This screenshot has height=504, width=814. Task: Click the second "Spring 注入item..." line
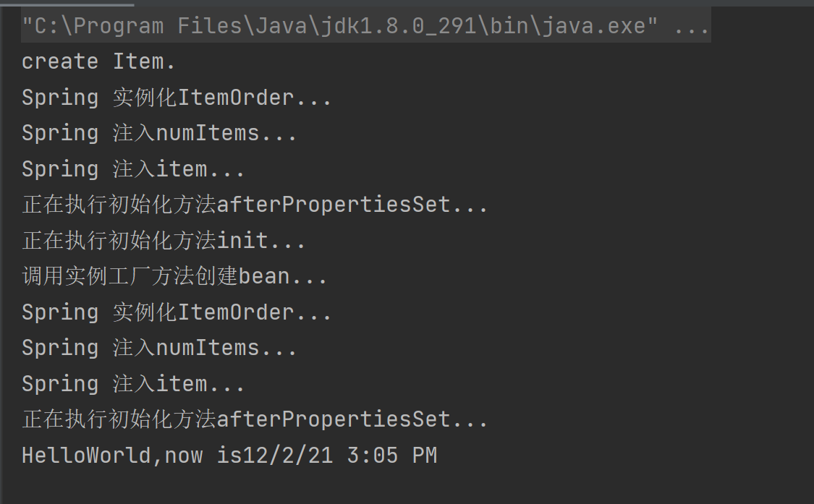click(133, 384)
